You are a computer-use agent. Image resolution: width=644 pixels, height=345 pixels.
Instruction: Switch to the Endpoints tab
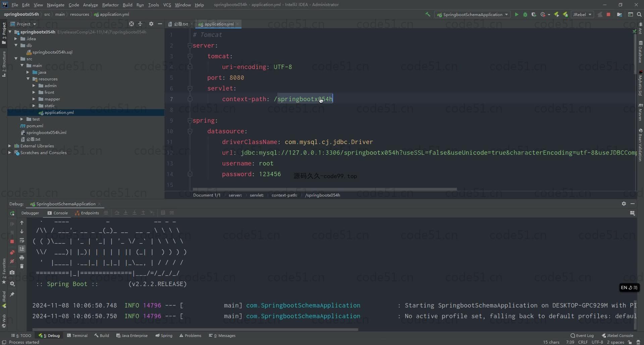[87, 213]
